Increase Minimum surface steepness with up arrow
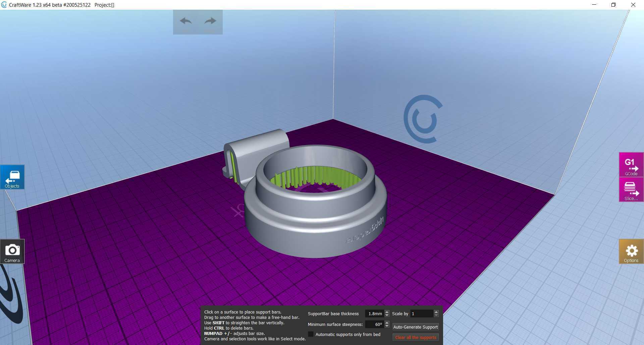 [387, 323]
